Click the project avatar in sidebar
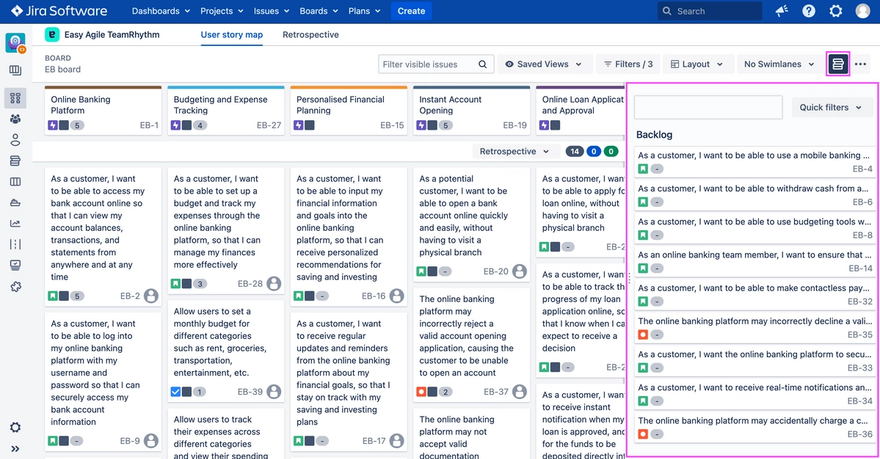The height and width of the screenshot is (459, 880). [x=15, y=42]
